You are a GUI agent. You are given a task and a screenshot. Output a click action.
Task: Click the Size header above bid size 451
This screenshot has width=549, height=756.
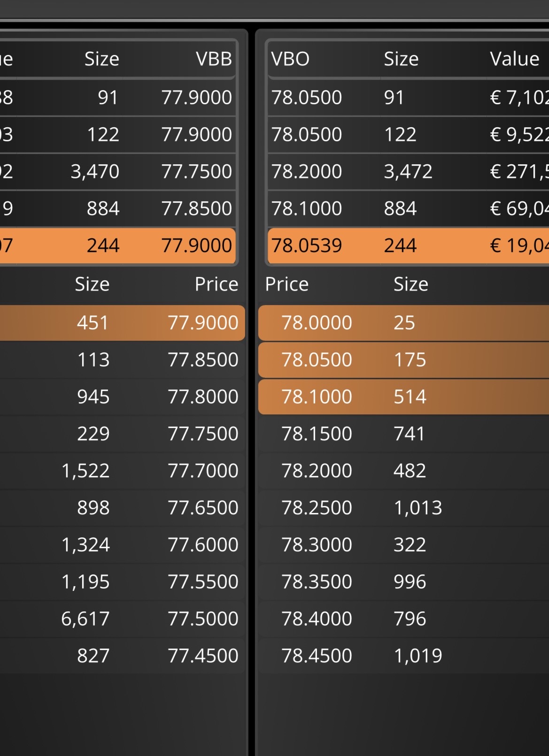tap(92, 284)
